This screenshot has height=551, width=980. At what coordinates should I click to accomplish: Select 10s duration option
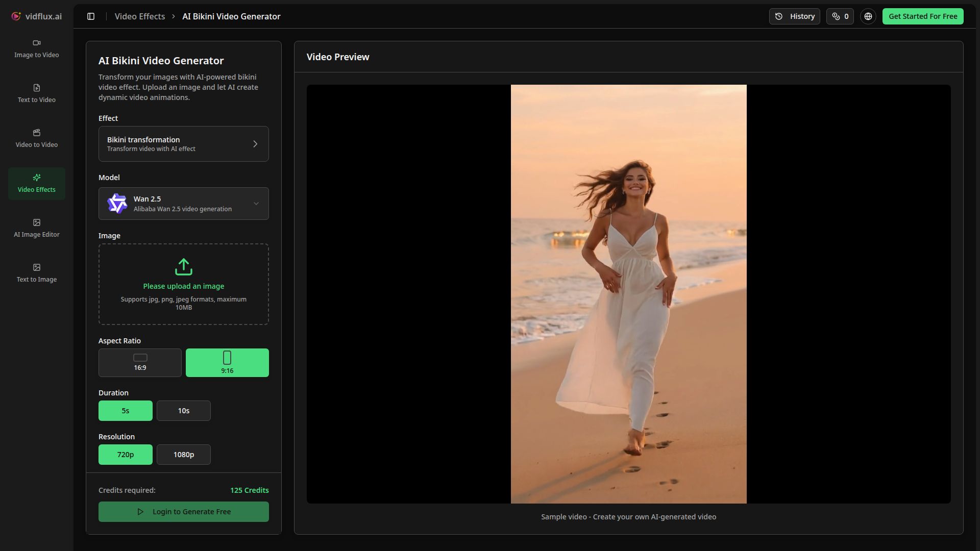[x=184, y=411]
